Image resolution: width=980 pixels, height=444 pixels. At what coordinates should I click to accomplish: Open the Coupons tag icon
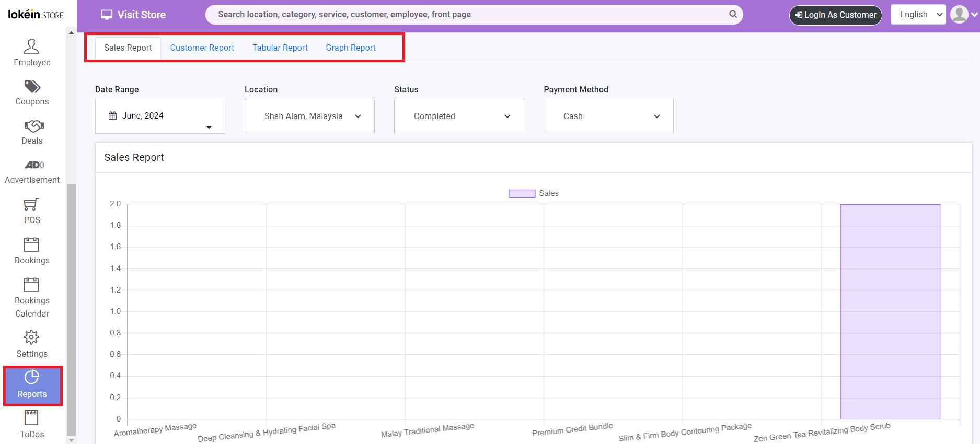click(32, 86)
